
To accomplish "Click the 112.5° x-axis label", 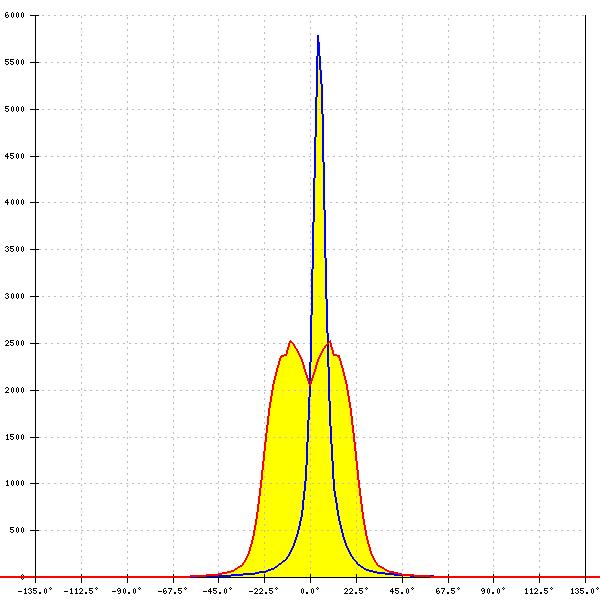I will click(x=539, y=591).
